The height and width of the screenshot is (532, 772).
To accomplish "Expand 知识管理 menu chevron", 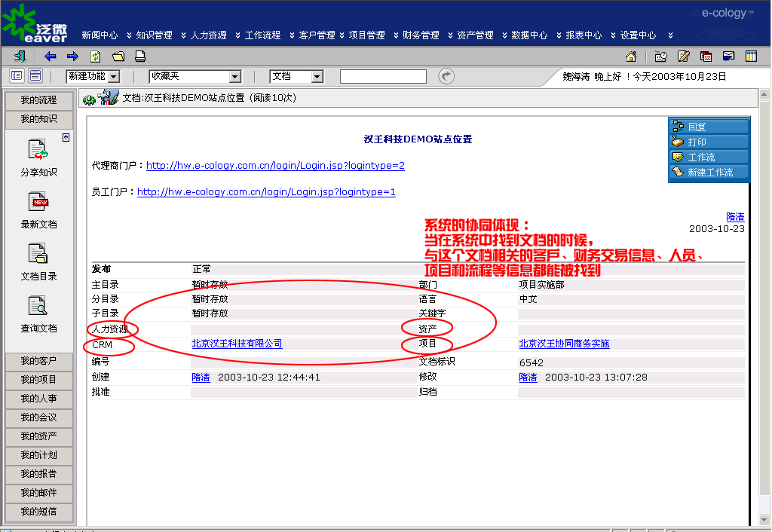I will [183, 35].
